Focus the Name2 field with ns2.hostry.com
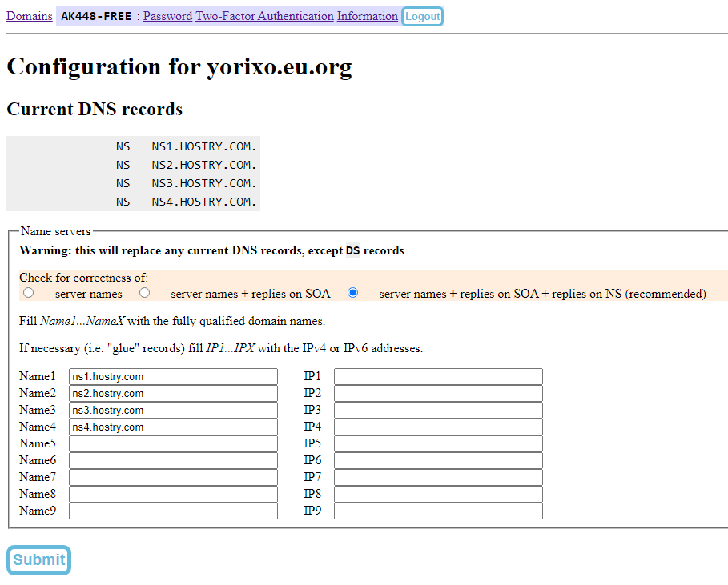The image size is (728, 585). (173, 394)
